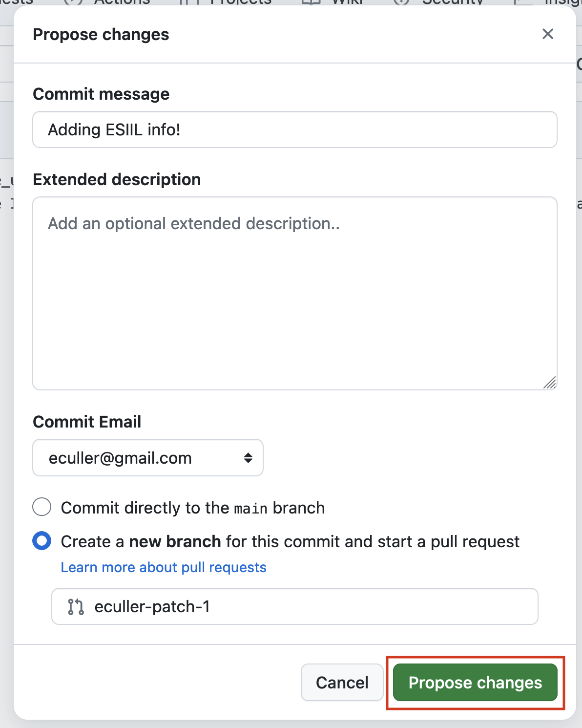The image size is (582, 728).
Task: Click the Commit Email label
Action: tap(87, 422)
